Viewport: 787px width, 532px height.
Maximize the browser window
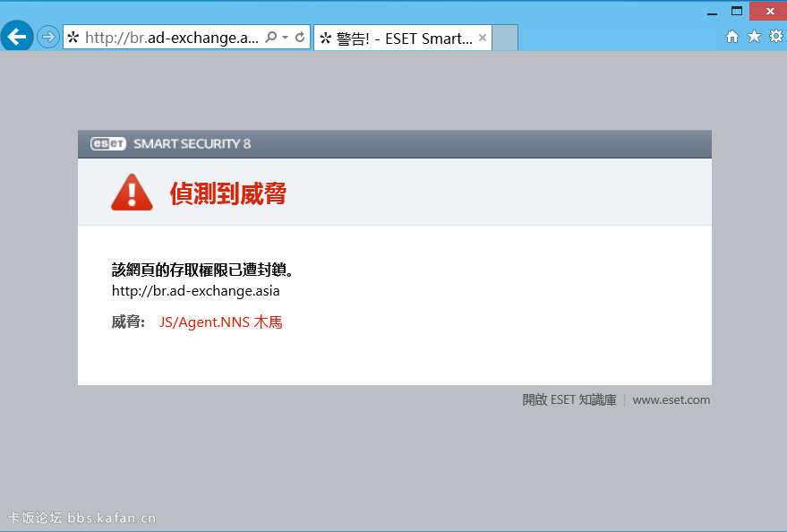pyautogui.click(x=736, y=11)
